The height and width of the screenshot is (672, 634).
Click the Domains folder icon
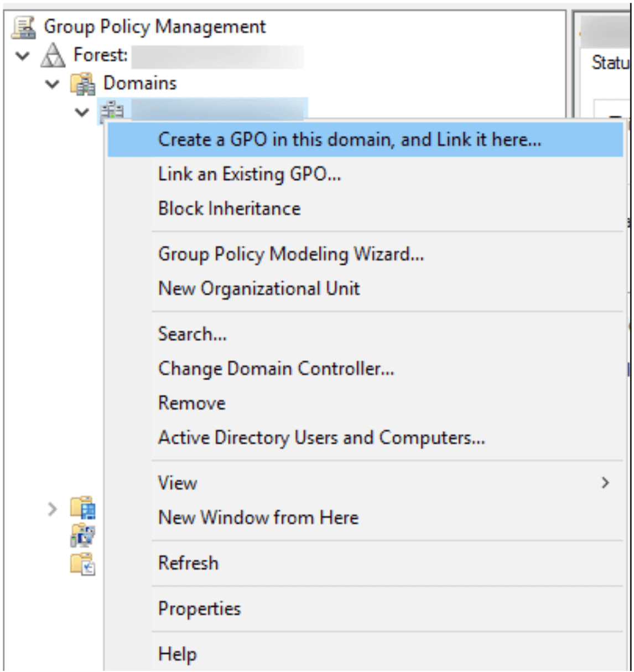[x=82, y=84]
